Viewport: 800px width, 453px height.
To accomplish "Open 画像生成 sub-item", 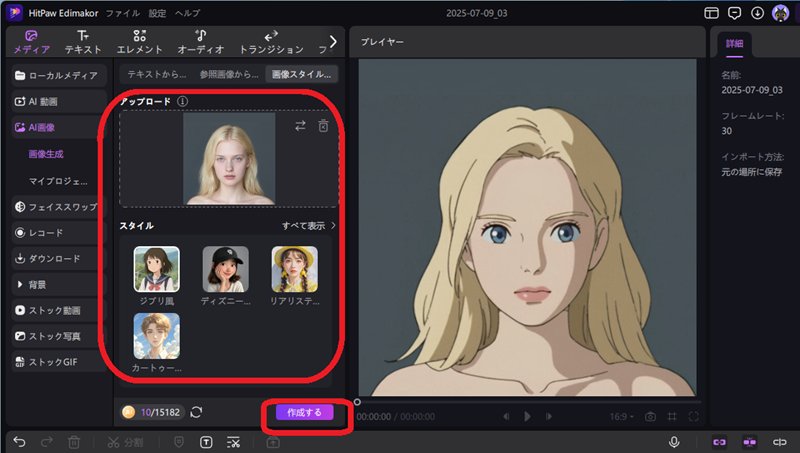I will click(x=46, y=154).
